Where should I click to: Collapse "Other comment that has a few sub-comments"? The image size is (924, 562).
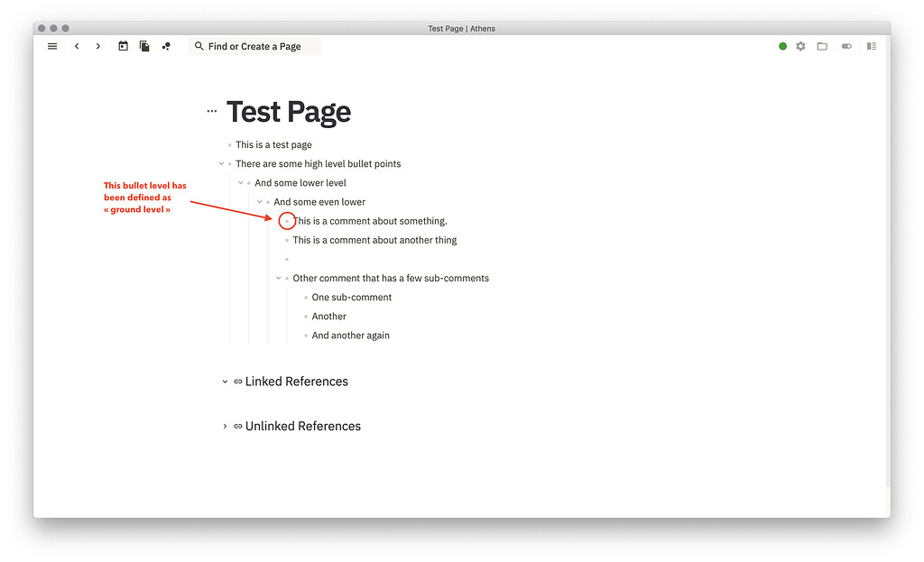(x=278, y=278)
